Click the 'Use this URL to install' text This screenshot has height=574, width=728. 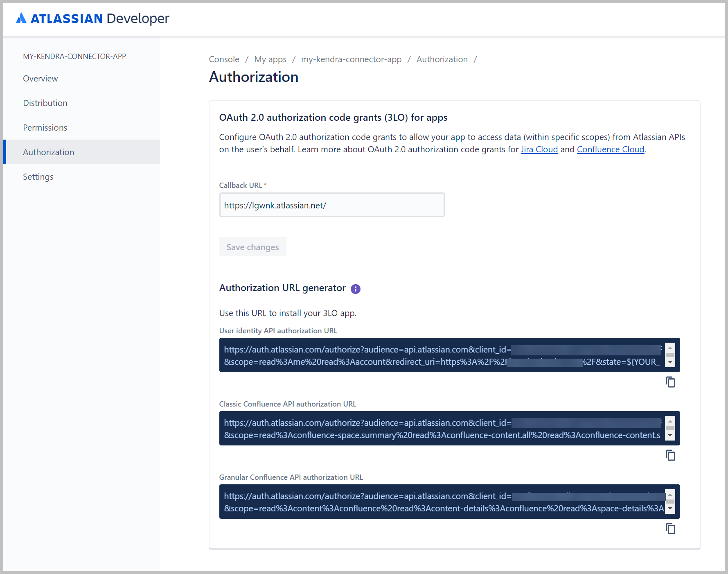[288, 313]
